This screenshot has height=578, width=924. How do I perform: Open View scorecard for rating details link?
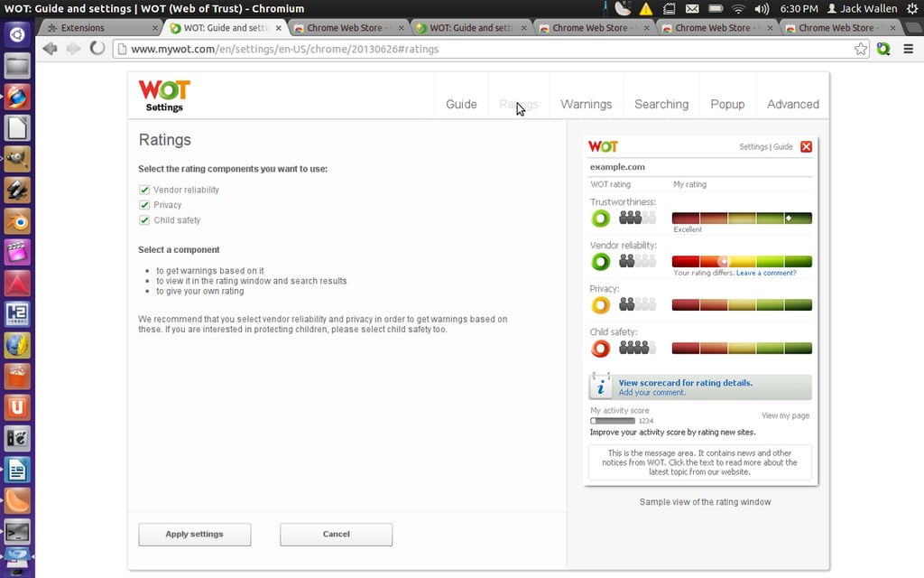coord(686,383)
